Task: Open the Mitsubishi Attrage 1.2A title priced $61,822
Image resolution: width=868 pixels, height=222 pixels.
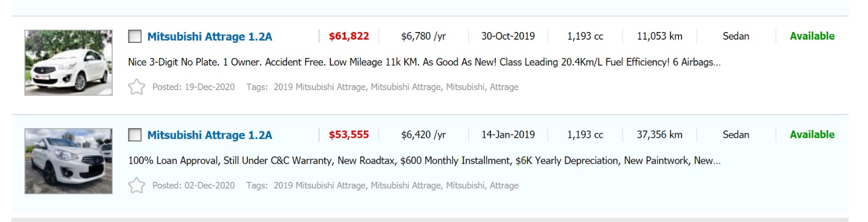Action: (x=209, y=37)
